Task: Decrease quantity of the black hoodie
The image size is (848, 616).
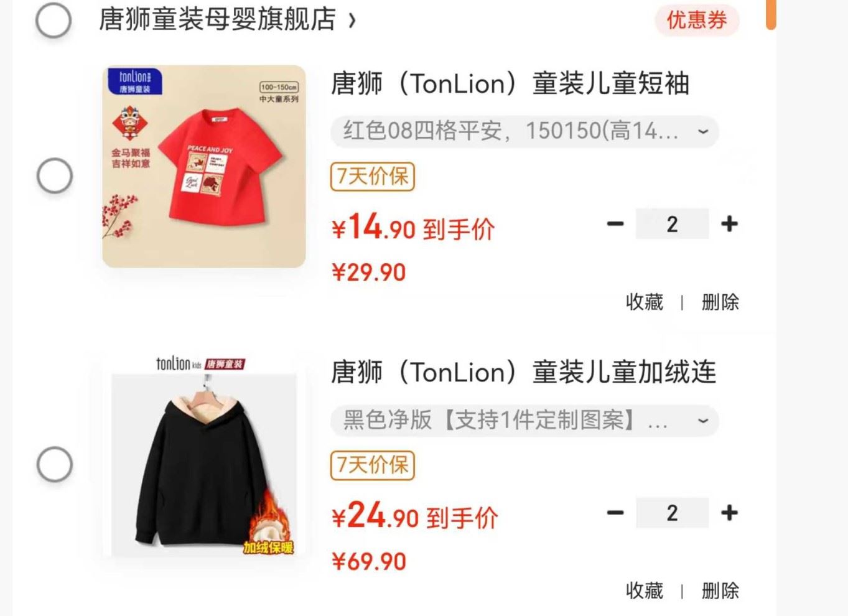Action: (x=615, y=513)
